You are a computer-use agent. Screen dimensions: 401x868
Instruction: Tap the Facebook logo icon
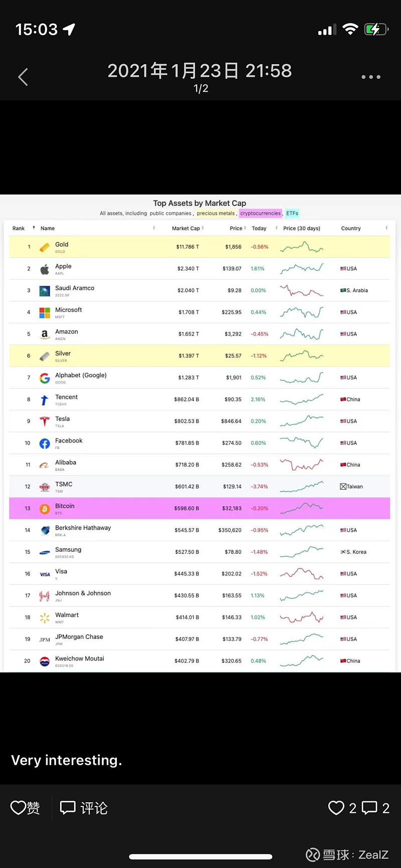(x=45, y=444)
